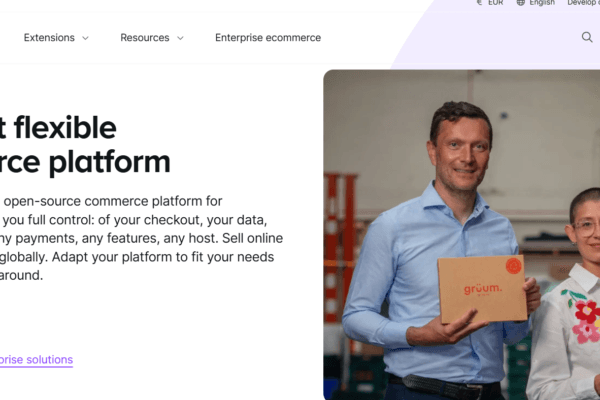Go to Enterprise ecommerce page

click(x=268, y=38)
